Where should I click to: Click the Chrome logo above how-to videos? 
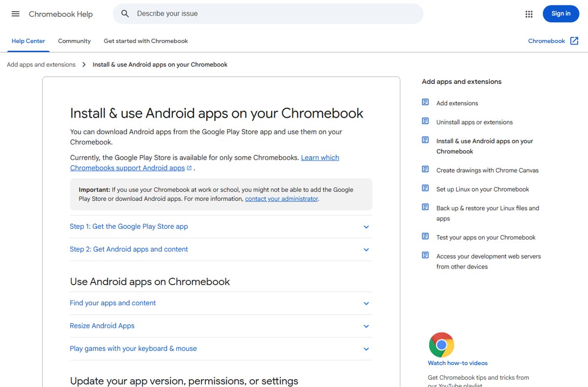(x=441, y=345)
